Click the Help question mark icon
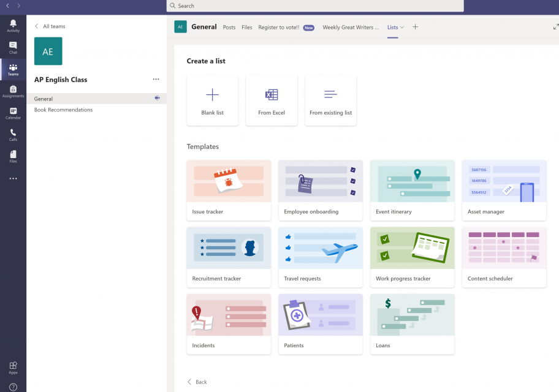The height and width of the screenshot is (392, 559). click(x=13, y=386)
